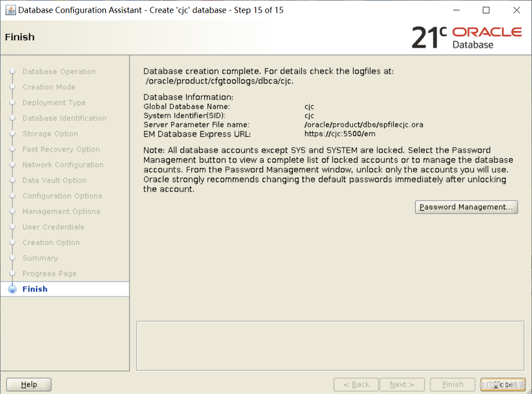Open the Password Management dialog

[x=466, y=207]
